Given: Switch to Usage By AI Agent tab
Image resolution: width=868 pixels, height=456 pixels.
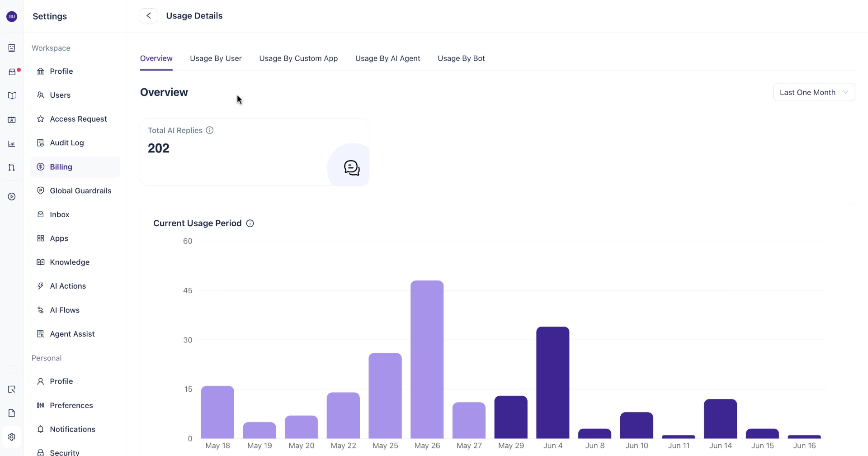Looking at the screenshot, I should pos(387,58).
